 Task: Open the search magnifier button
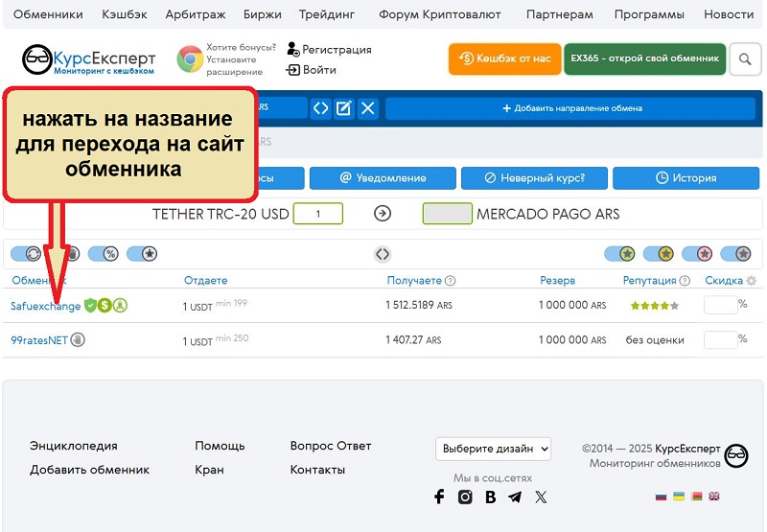pyautogui.click(x=745, y=59)
